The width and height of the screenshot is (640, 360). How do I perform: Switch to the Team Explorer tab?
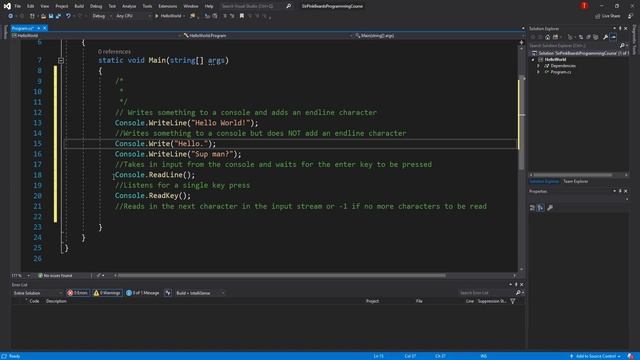(576, 181)
